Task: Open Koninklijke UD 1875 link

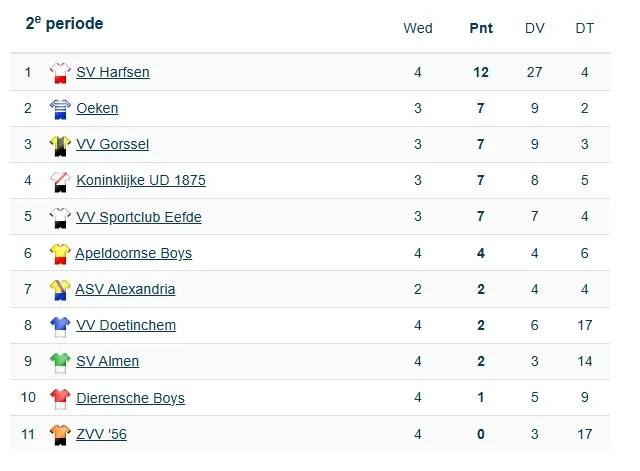Action: pos(141,181)
